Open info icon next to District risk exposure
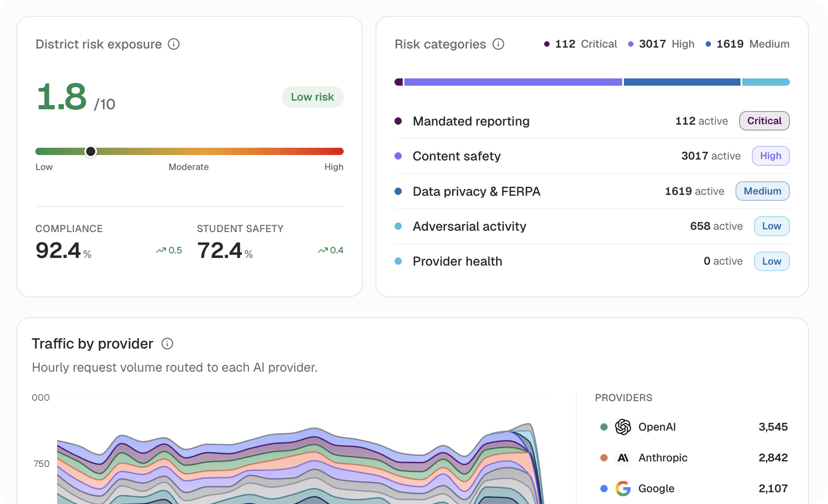Viewport: 828px width, 504px height. pyautogui.click(x=174, y=44)
